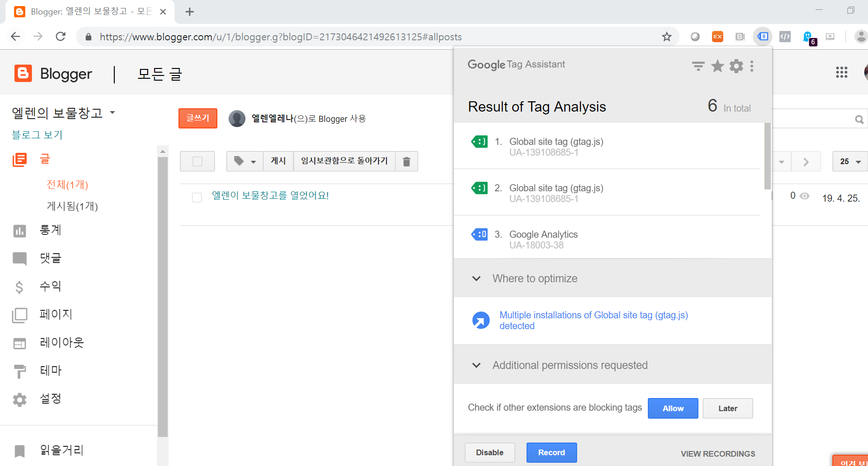
Task: Open the Google apps grid icon
Action: [x=842, y=72]
